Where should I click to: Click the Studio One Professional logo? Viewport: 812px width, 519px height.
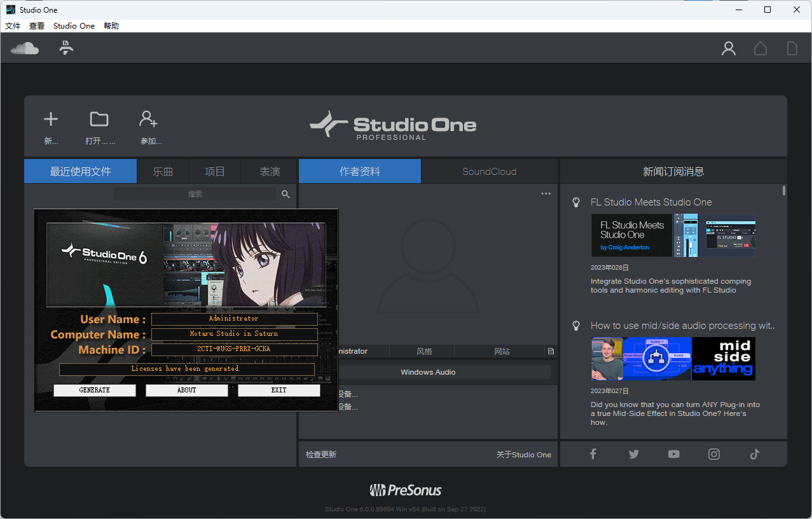(x=393, y=126)
